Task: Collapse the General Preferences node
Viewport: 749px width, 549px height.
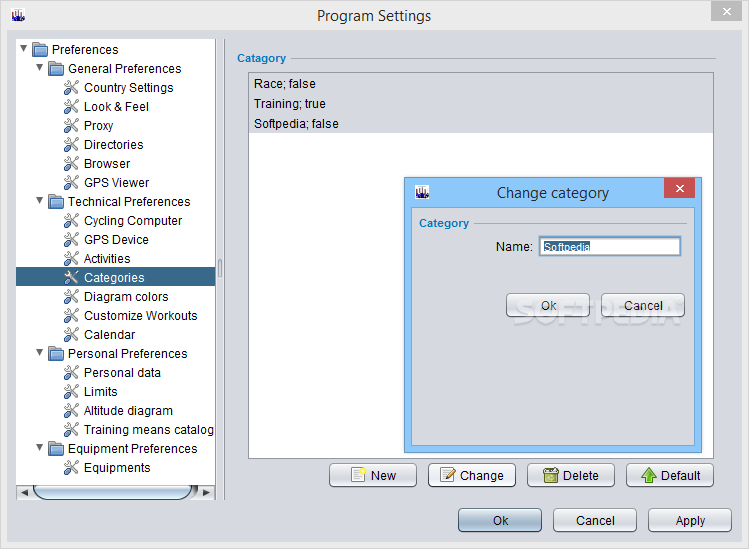Action: point(40,67)
